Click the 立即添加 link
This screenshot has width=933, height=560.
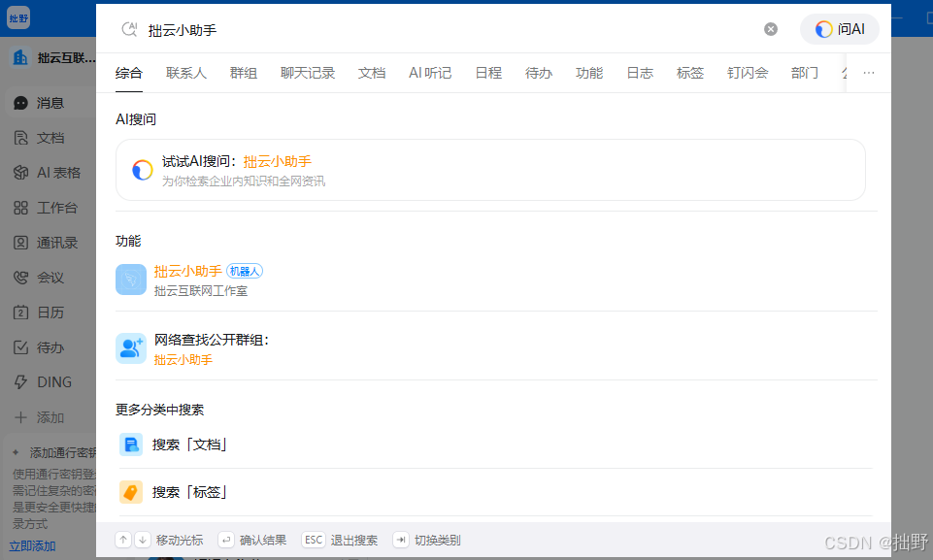pyautogui.click(x=32, y=545)
